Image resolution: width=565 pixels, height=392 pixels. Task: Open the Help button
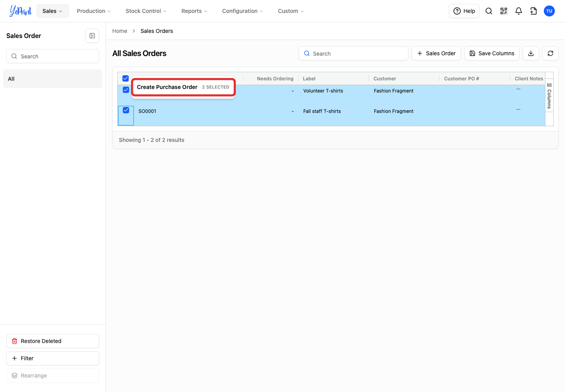464,11
